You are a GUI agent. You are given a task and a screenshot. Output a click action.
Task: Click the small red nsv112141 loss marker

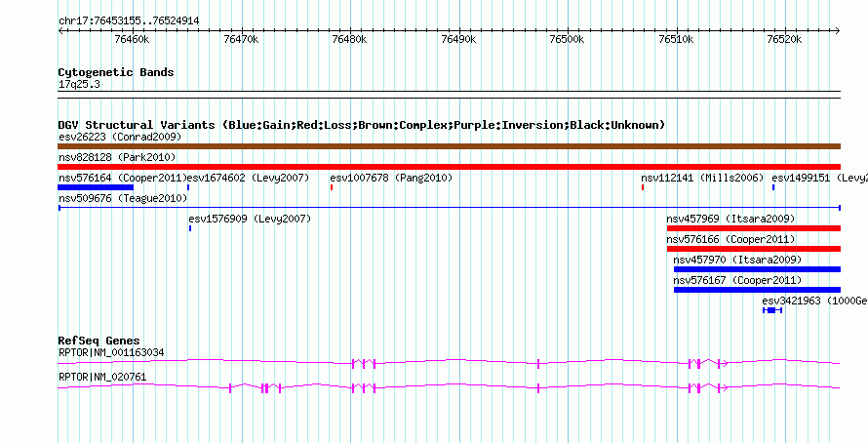(x=643, y=187)
